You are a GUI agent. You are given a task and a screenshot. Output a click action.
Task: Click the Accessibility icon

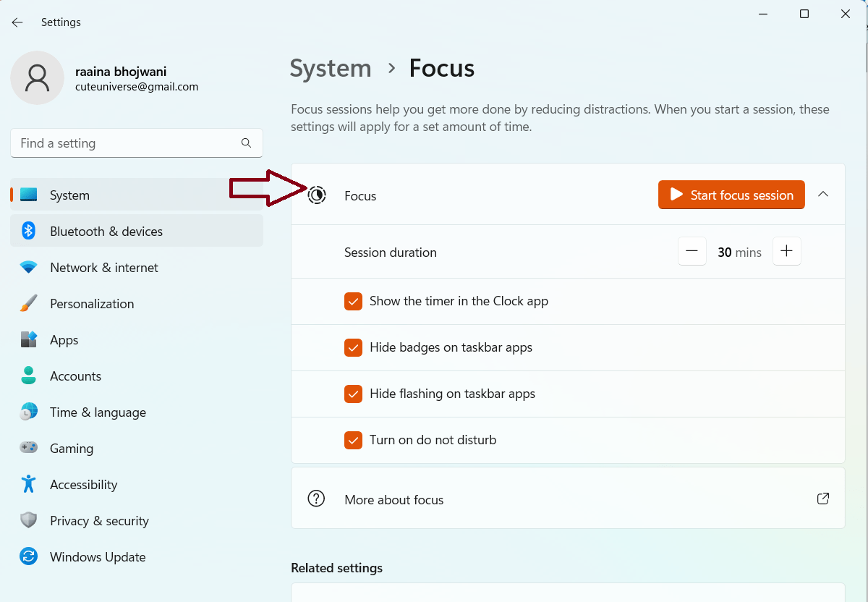pos(28,484)
